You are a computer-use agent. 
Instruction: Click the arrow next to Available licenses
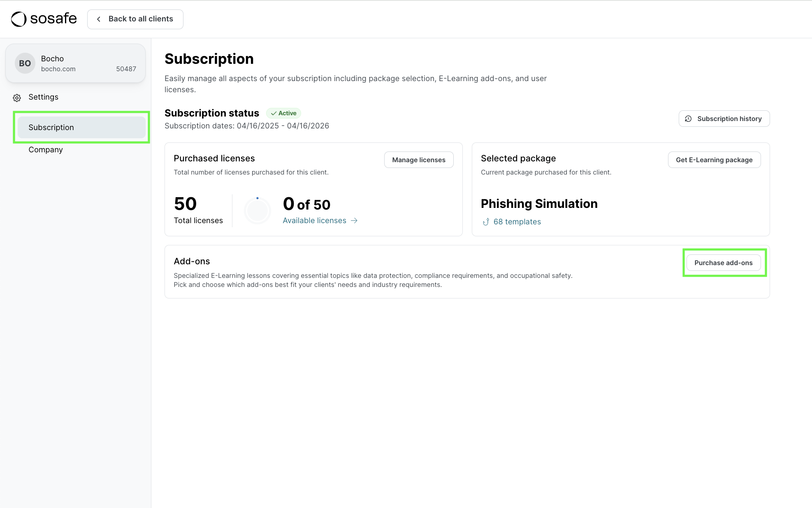[354, 221]
